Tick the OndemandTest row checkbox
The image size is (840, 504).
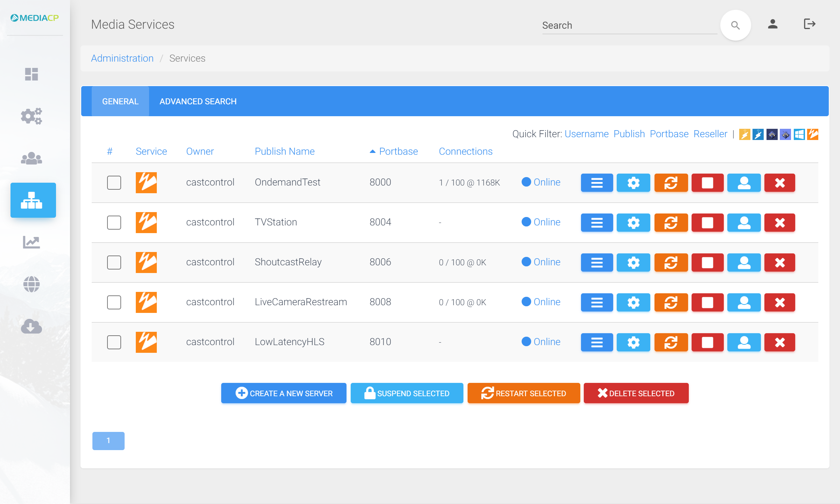(x=114, y=183)
